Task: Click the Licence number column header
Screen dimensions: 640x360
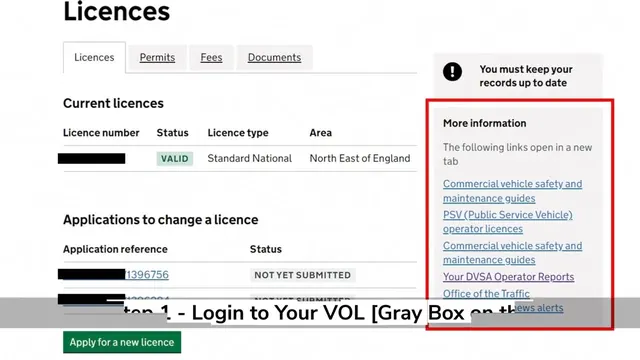Action: point(101,133)
